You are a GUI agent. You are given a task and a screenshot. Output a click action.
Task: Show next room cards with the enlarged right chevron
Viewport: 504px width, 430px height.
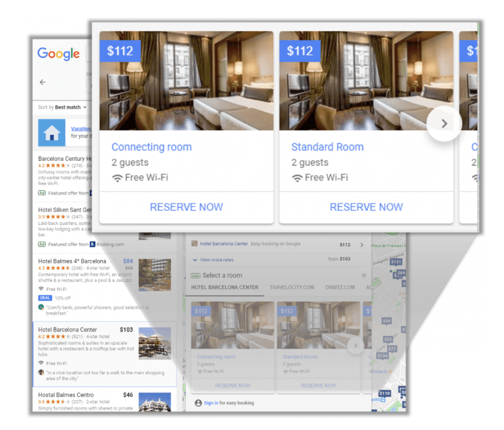click(444, 124)
